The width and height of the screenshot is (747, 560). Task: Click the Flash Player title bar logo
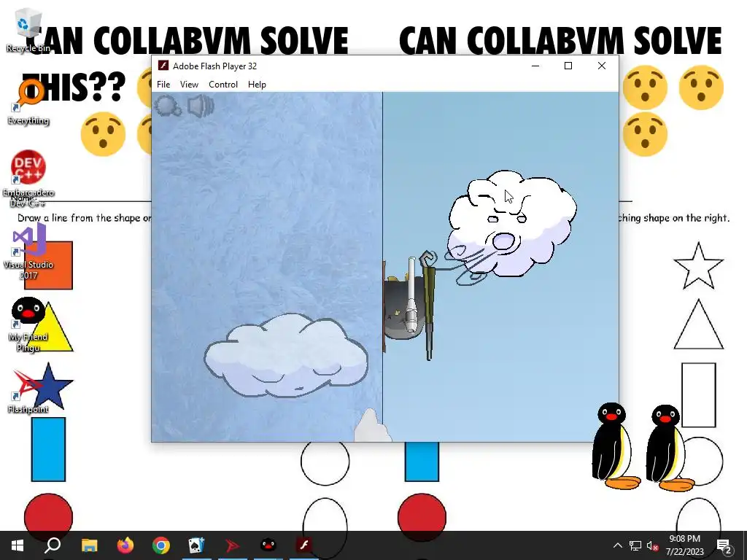click(163, 66)
